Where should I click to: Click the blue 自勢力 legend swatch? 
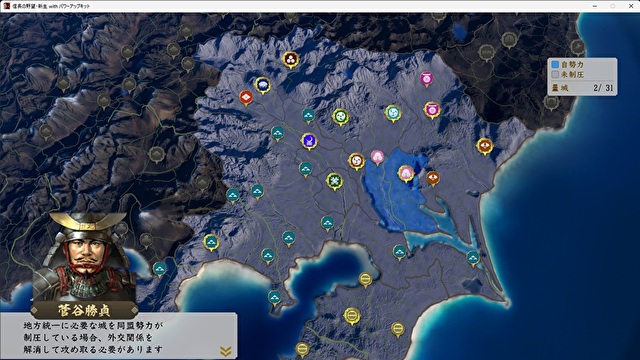coord(555,64)
